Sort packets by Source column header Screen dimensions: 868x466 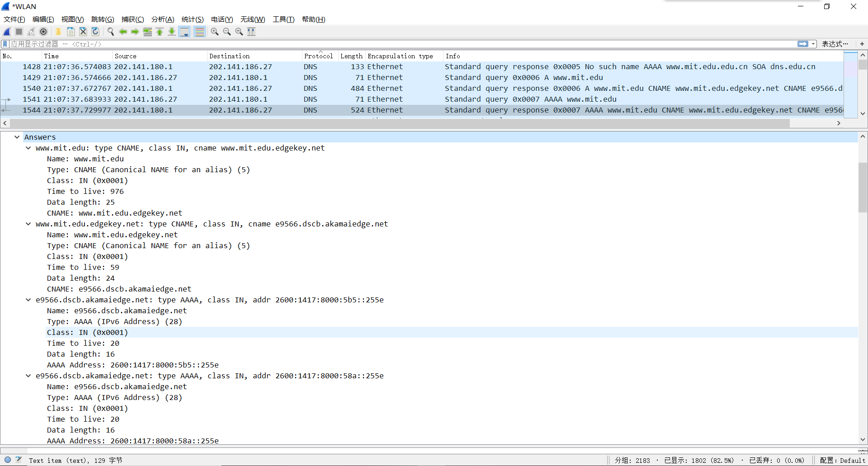click(160, 56)
